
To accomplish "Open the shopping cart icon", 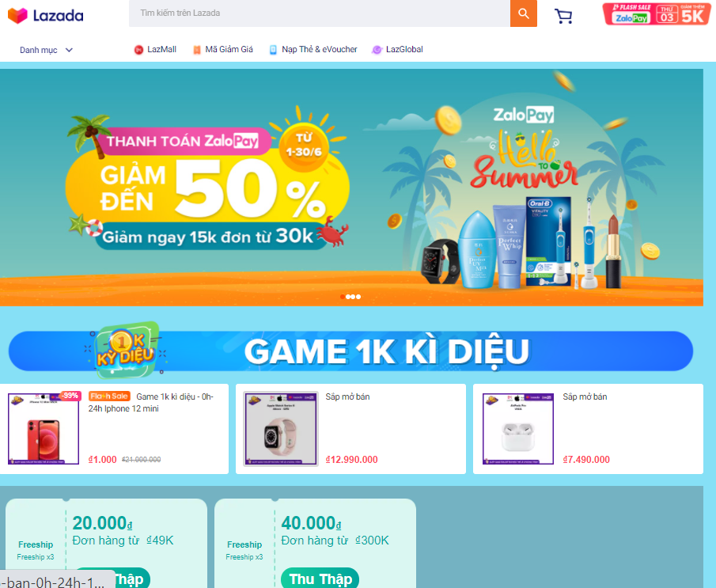I will (x=563, y=16).
